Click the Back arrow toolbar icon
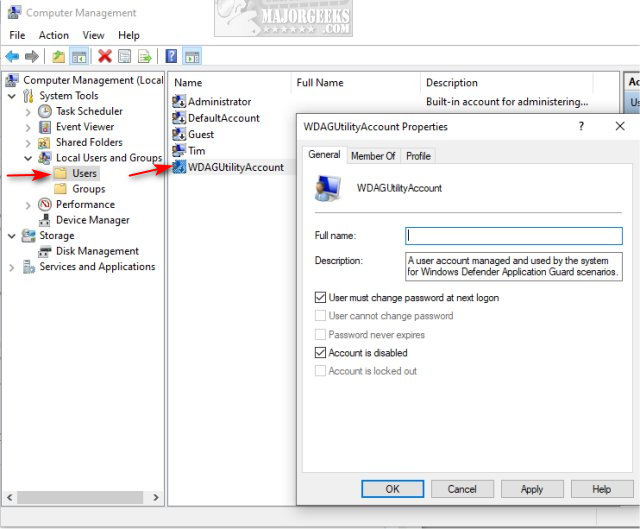This screenshot has width=640, height=529. coord(12,56)
